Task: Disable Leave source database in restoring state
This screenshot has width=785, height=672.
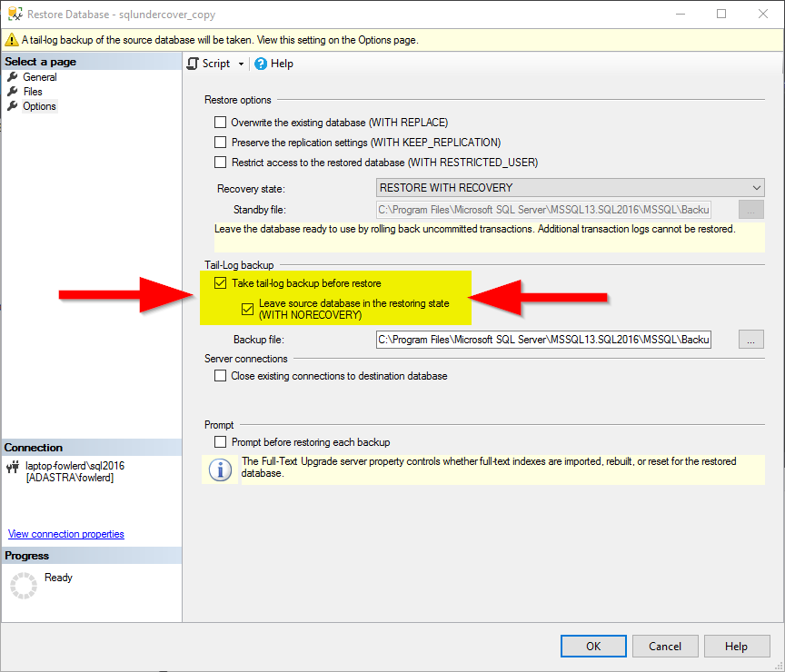Action: tap(247, 309)
